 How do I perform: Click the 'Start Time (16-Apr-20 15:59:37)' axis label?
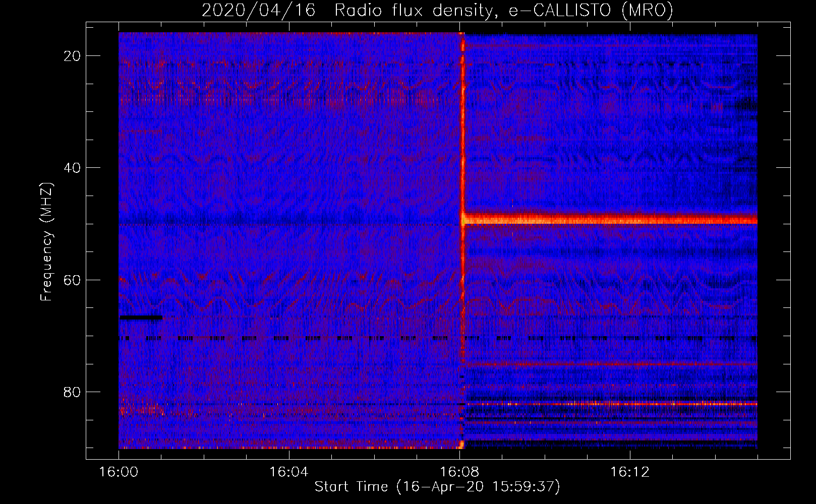click(x=437, y=487)
